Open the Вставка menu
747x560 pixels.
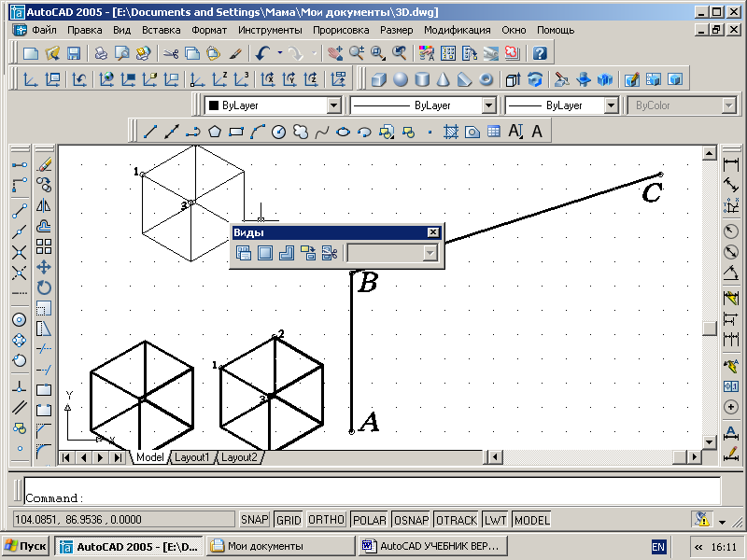coord(161,30)
